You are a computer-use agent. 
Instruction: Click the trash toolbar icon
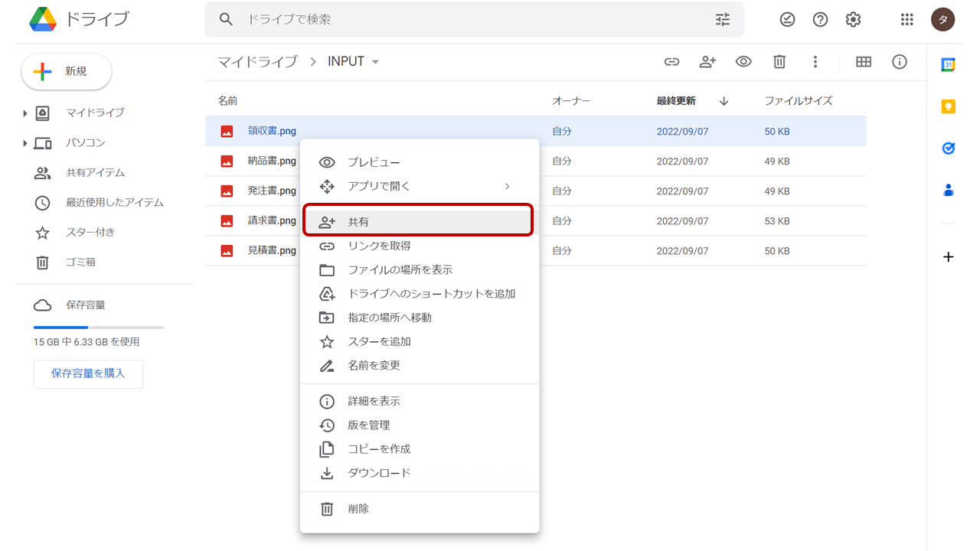[x=779, y=62]
